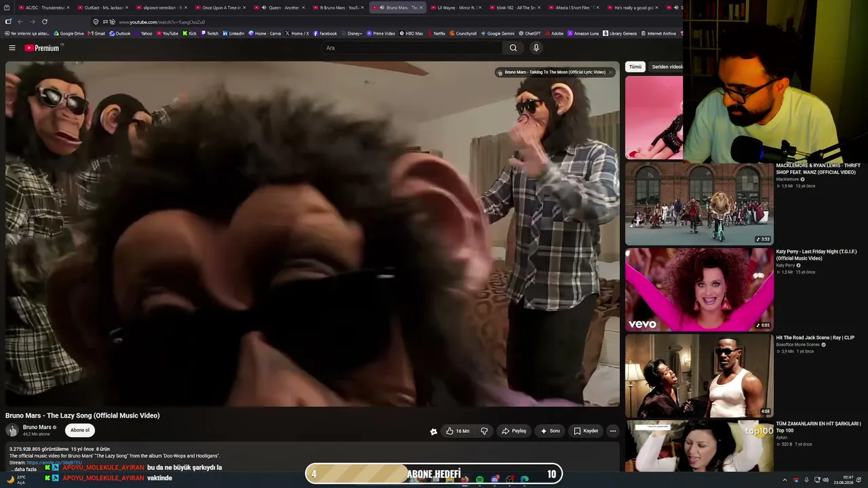Select the Tümü filter chip
868x488 pixels.
(635, 66)
